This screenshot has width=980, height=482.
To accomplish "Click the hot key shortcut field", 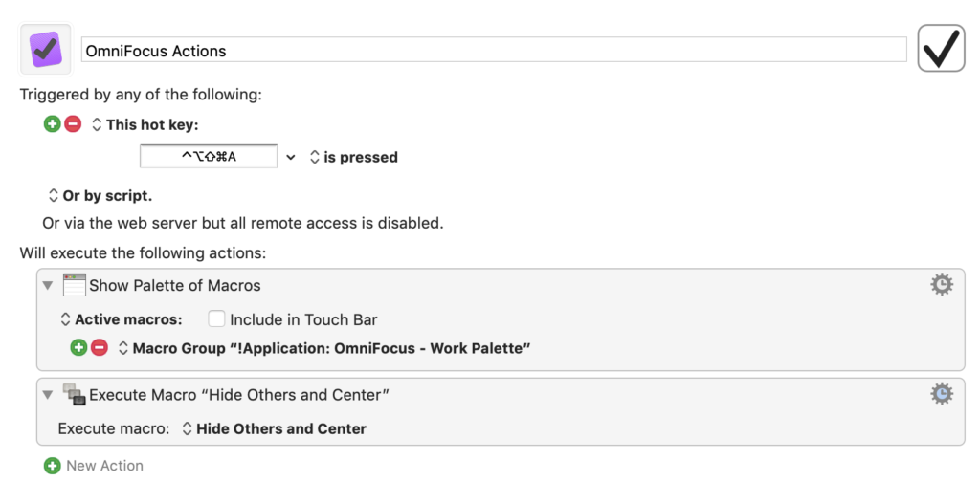I will 209,157.
